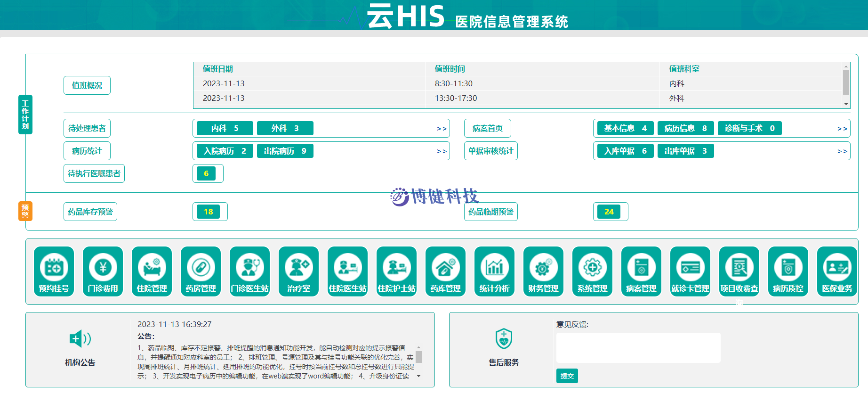Viewport: 868px width, 394px height.
Task: Select the 内科 duty department cell
Action: coord(677,83)
